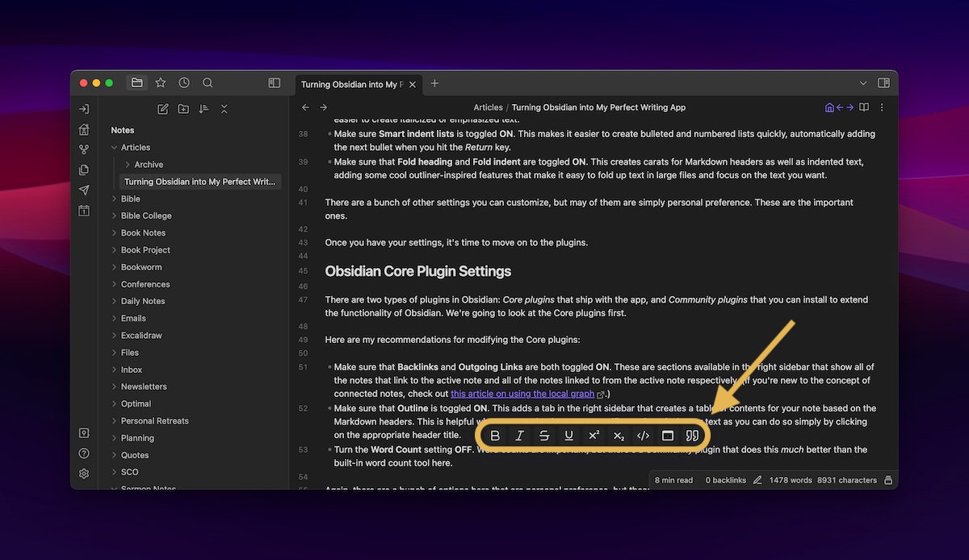Apply italic from the floating toolbar
969x560 pixels.
point(520,436)
